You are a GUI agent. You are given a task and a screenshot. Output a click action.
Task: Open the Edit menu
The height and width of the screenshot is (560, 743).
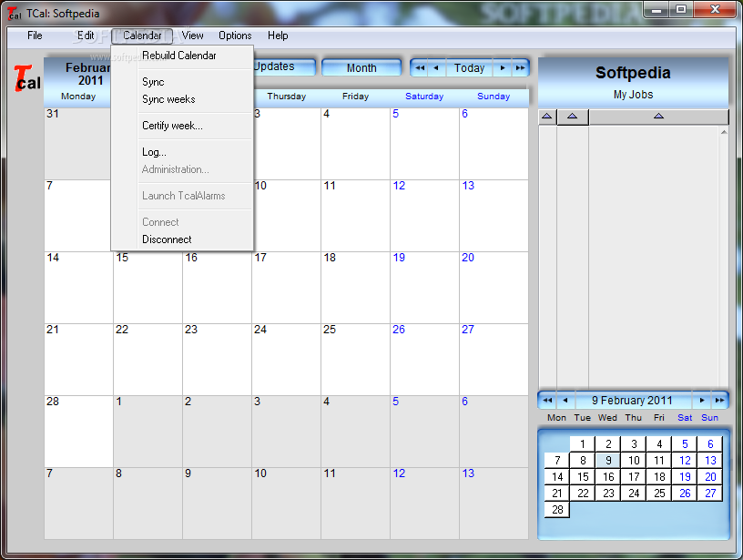86,36
